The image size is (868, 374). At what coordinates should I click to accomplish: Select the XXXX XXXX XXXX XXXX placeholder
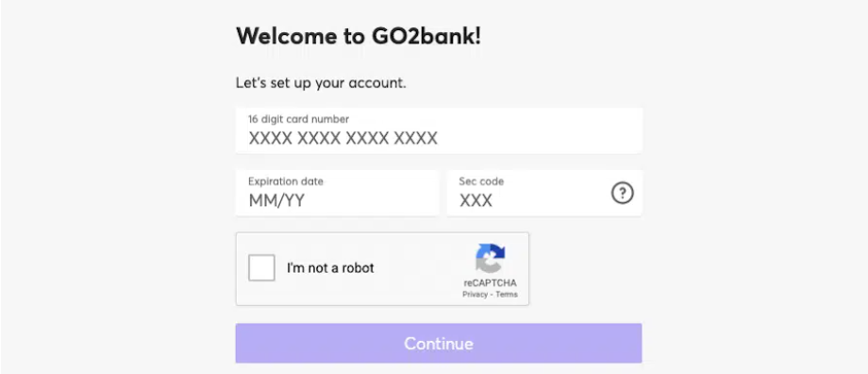coord(343,138)
